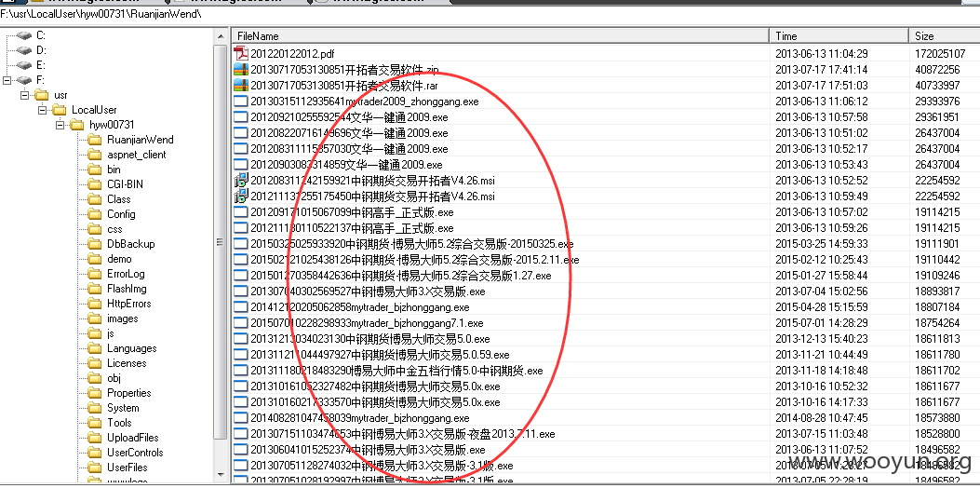This screenshot has height=488, width=980.
Task: Click the UserFiles folder icon
Action: pos(94,468)
